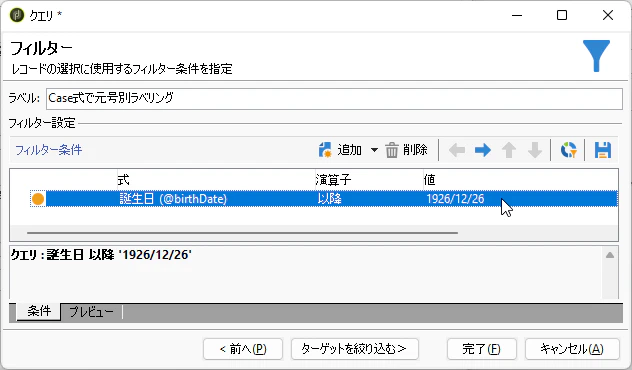Click the 以降 operator cell
The width and height of the screenshot is (632, 370).
click(330, 199)
